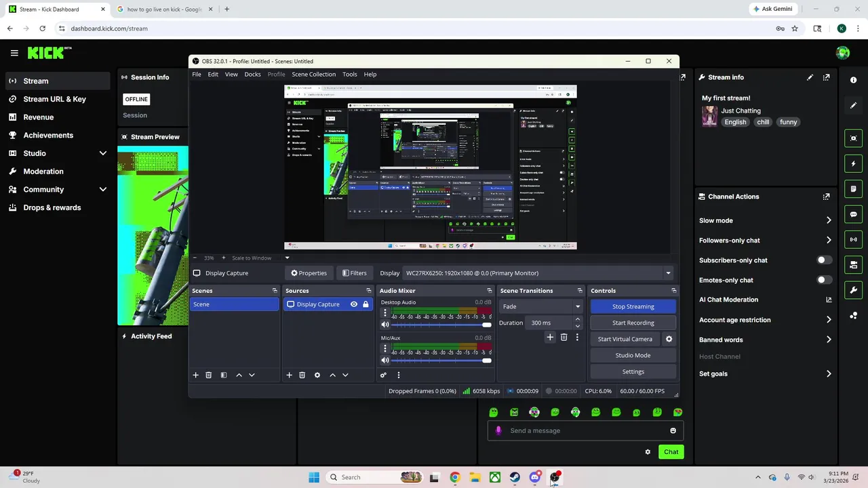This screenshot has width=868, height=488.
Task: Delete the selected source in OBS
Action: pyautogui.click(x=302, y=375)
